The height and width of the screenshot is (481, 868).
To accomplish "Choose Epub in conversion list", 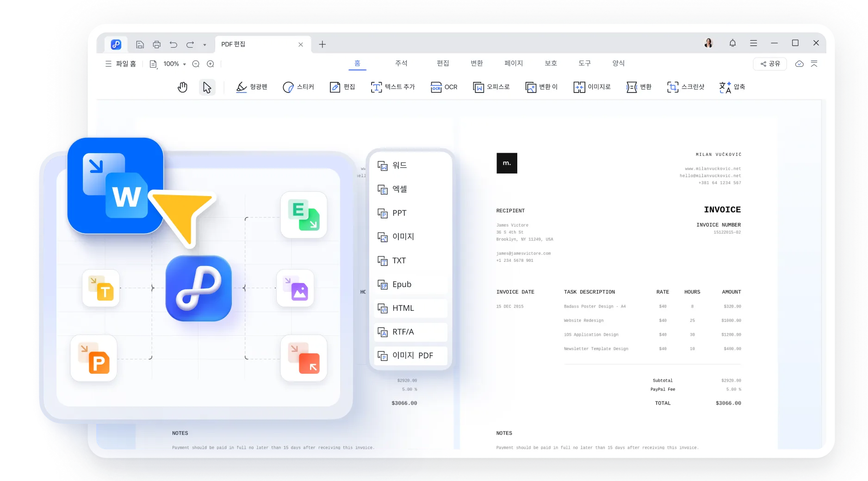I will 411,284.
